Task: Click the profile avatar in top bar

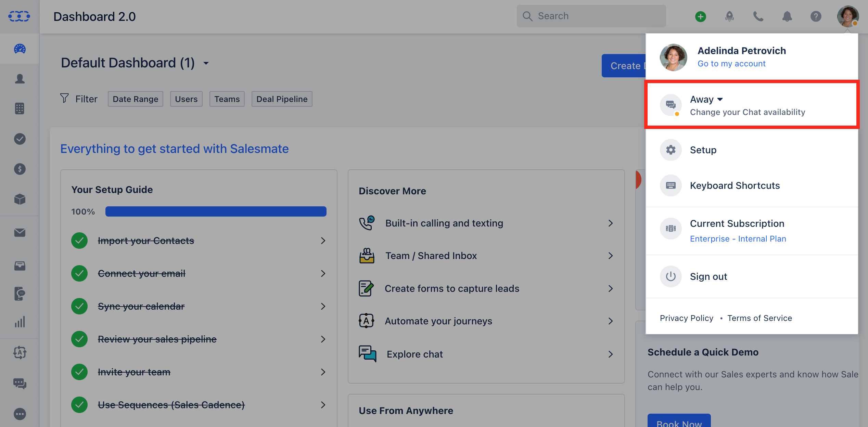Action: click(847, 16)
